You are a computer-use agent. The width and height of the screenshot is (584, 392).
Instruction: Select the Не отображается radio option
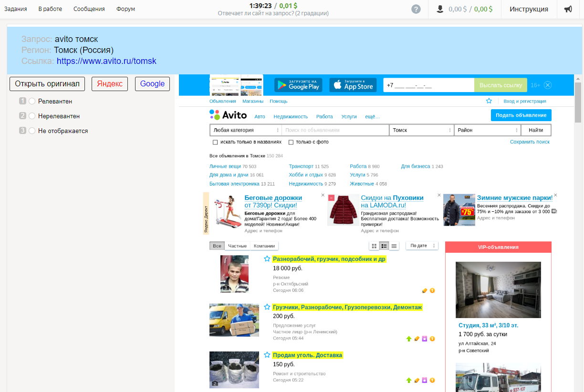click(32, 131)
